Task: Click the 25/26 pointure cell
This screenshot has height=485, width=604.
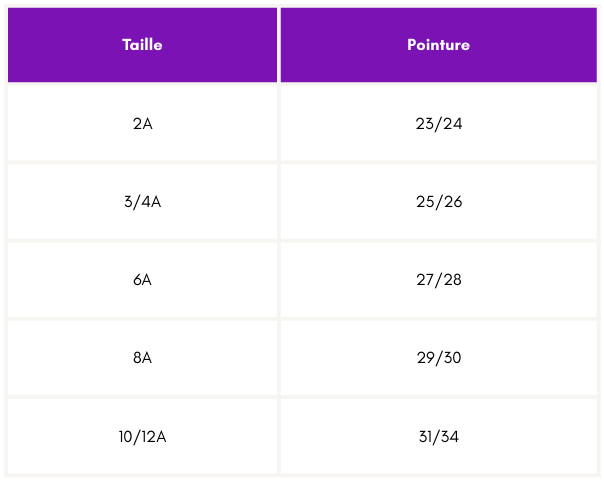Action: [438, 202]
